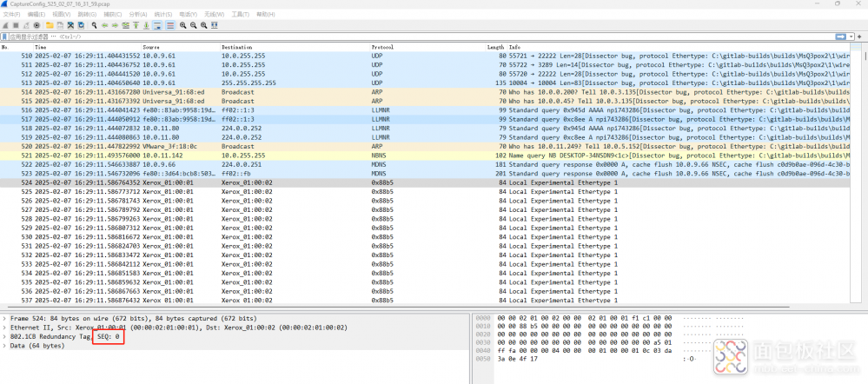
Task: Jump to the first packet
Action: coord(136,25)
